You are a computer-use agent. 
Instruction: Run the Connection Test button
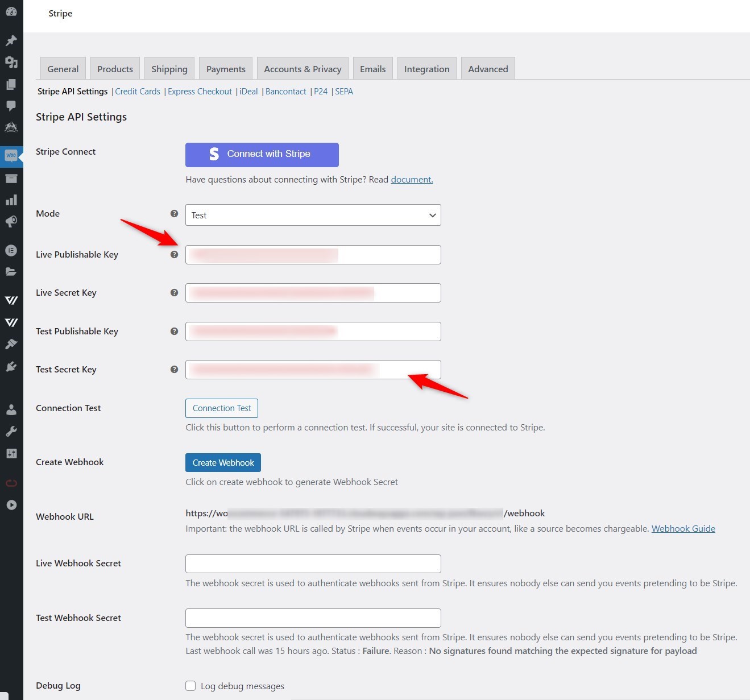click(x=222, y=408)
